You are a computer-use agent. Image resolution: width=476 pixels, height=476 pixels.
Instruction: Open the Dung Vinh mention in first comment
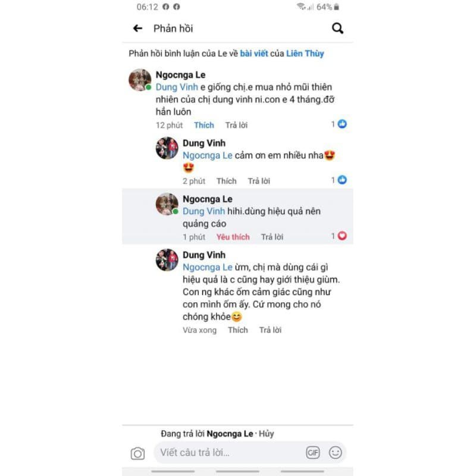coord(177,87)
